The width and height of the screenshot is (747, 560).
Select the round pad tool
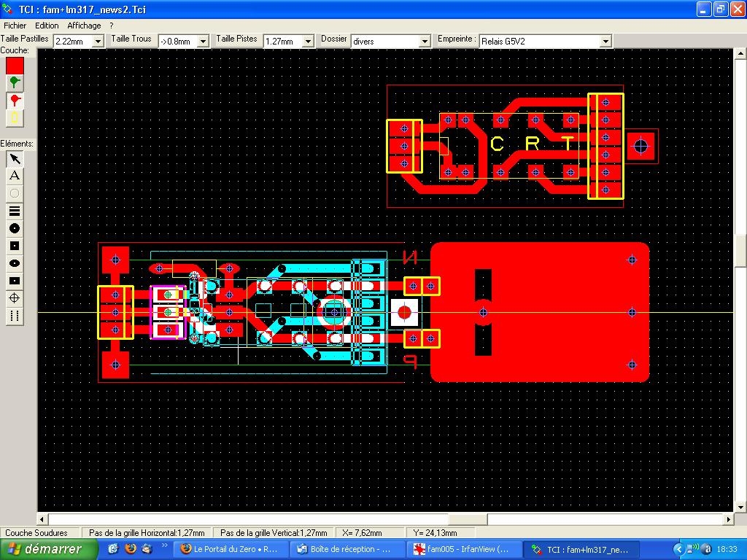[x=15, y=228]
